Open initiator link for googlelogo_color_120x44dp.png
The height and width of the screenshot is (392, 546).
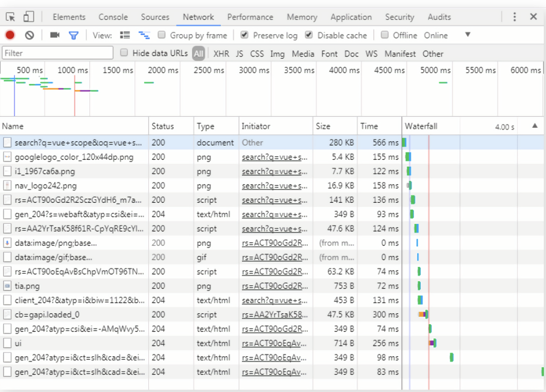(x=275, y=157)
